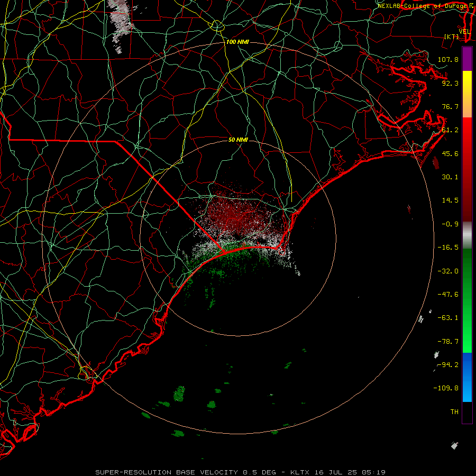Screen dimensions: 476x476
Task: Pick the gray band of the color bar
Action: click(467, 235)
